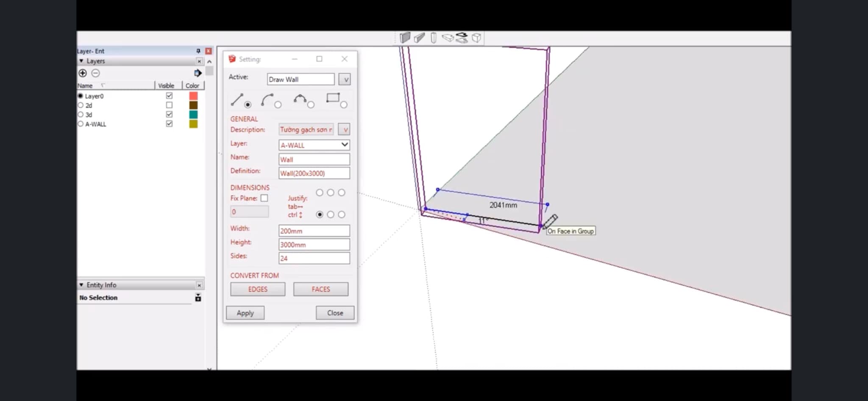Click the cube box tool icon
The image size is (868, 401).
tap(476, 38)
